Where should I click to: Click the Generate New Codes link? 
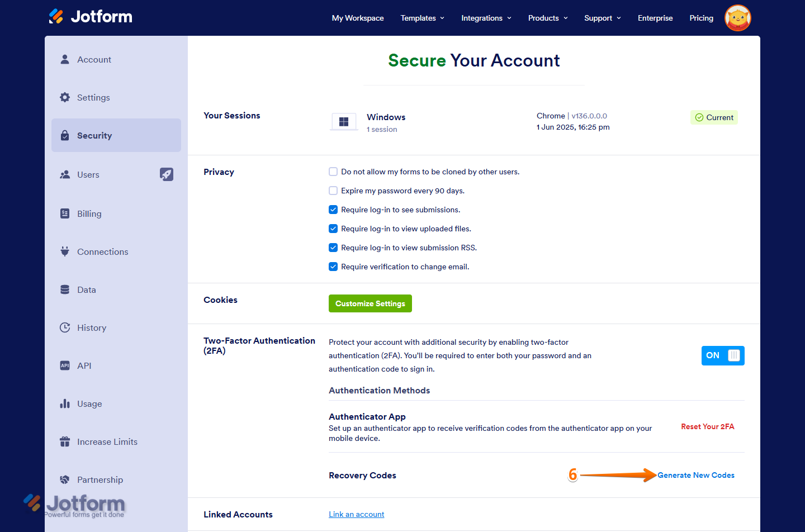(696, 475)
